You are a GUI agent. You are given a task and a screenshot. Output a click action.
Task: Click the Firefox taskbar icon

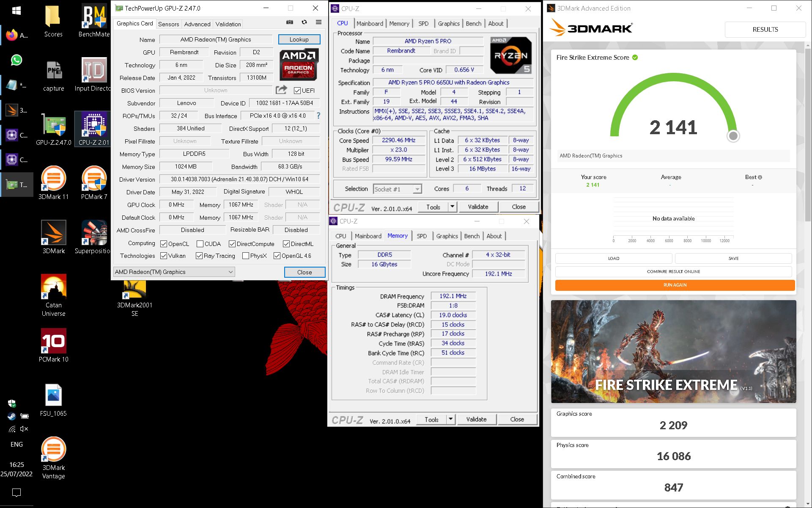(12, 35)
